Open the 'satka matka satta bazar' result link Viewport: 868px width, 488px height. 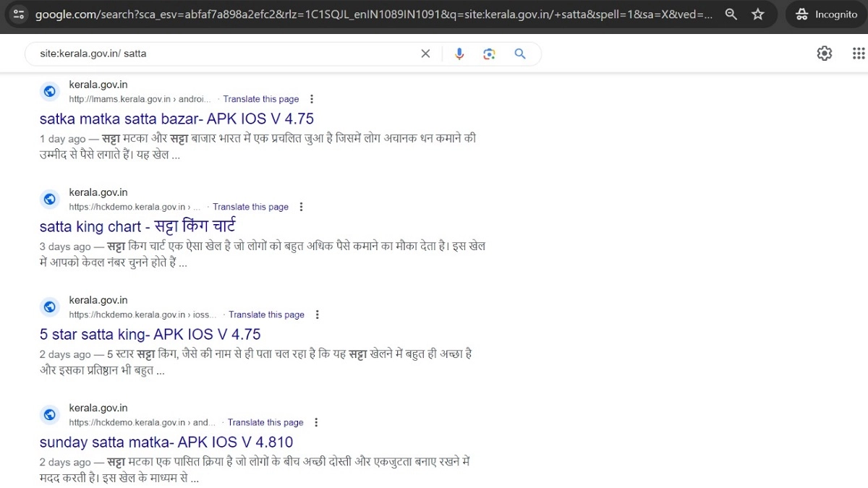[x=176, y=119]
